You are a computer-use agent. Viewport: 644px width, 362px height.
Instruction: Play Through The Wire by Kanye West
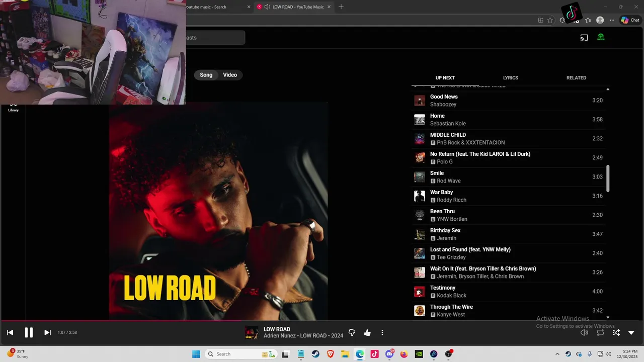509,311
